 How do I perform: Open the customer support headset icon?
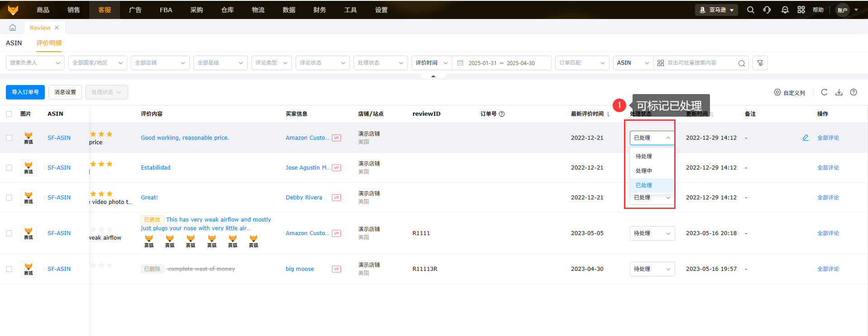click(767, 10)
